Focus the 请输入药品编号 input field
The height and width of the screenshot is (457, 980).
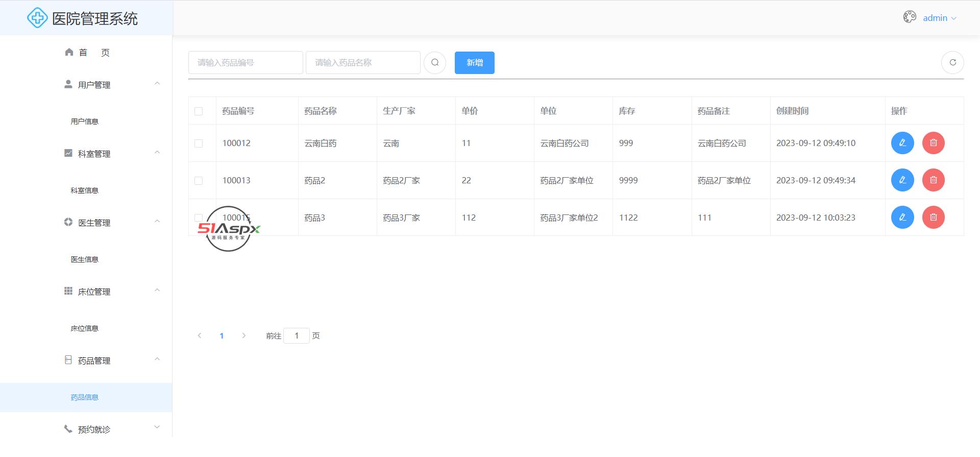click(246, 63)
